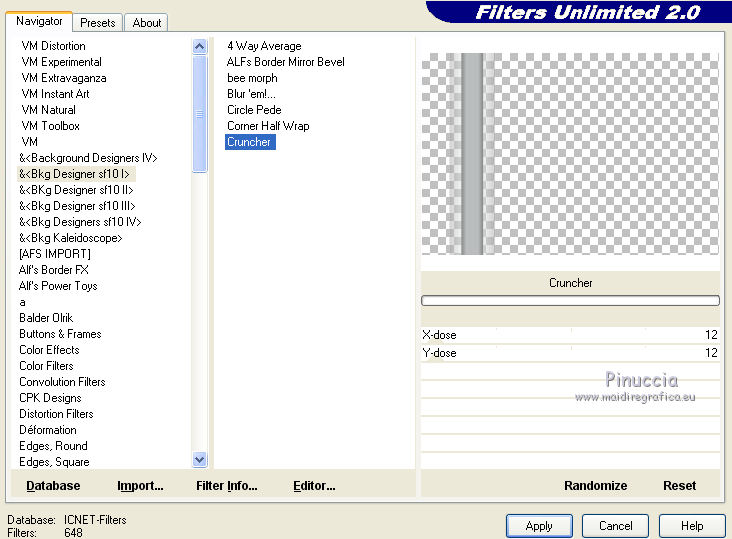The width and height of the screenshot is (732, 539).
Task: Select &<Bkg Designer sf10 I> category
Action: [x=74, y=174]
